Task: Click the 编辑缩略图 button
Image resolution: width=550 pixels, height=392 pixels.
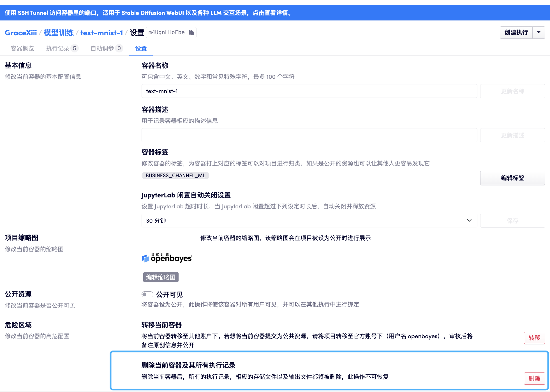Action: 161,277
